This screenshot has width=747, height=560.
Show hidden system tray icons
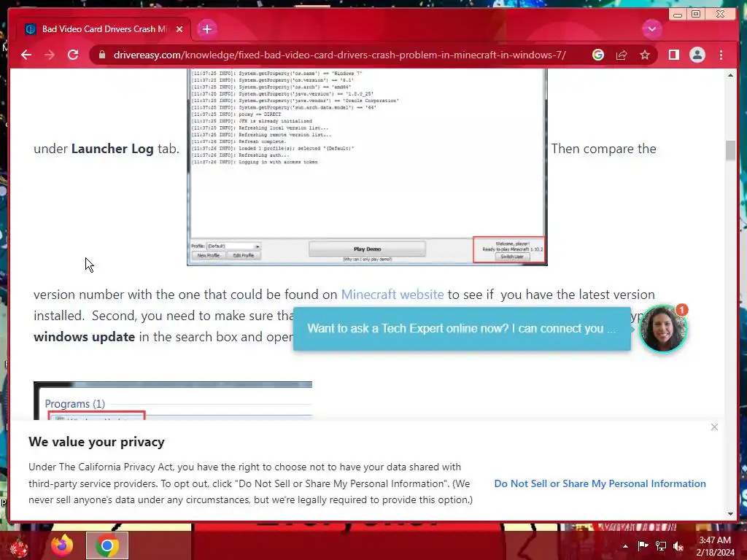[x=625, y=546]
